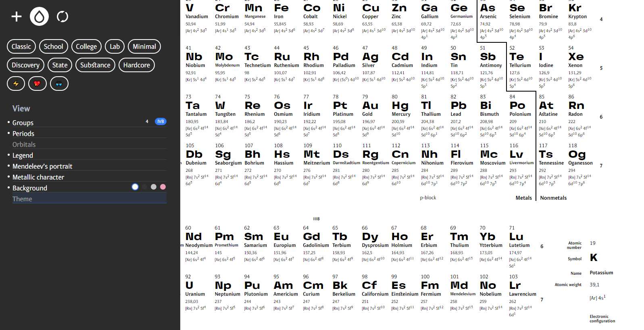
Task: Select the numeric 4 group notation
Action: (147, 121)
